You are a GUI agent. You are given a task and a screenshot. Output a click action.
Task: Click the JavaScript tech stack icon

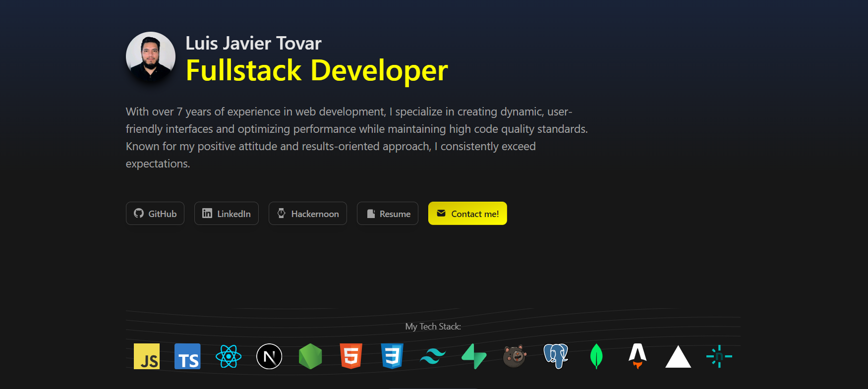pyautogui.click(x=147, y=356)
